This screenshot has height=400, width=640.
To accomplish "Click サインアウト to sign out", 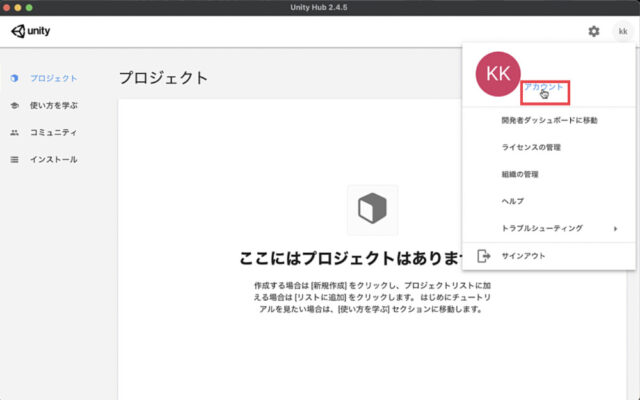I will pos(523,256).
